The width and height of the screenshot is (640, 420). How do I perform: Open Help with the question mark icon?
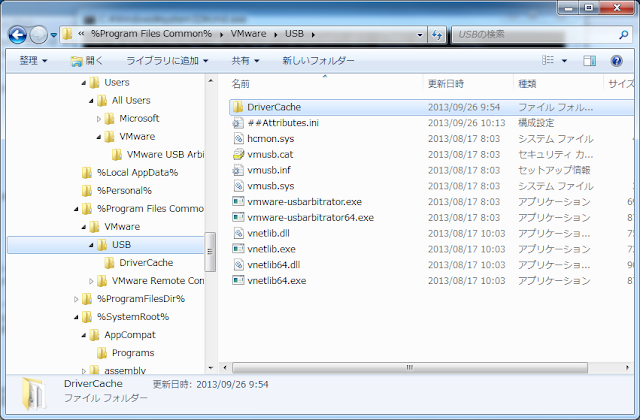pos(616,61)
